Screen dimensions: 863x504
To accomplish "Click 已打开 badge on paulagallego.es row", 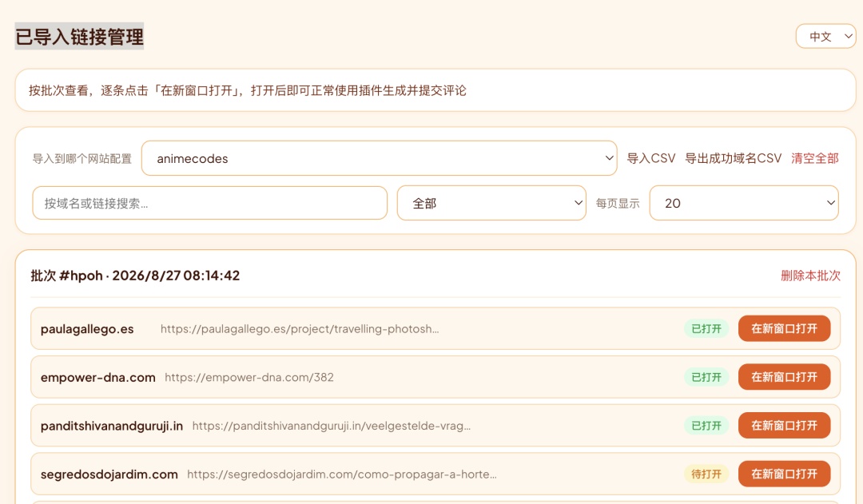I will tap(706, 328).
